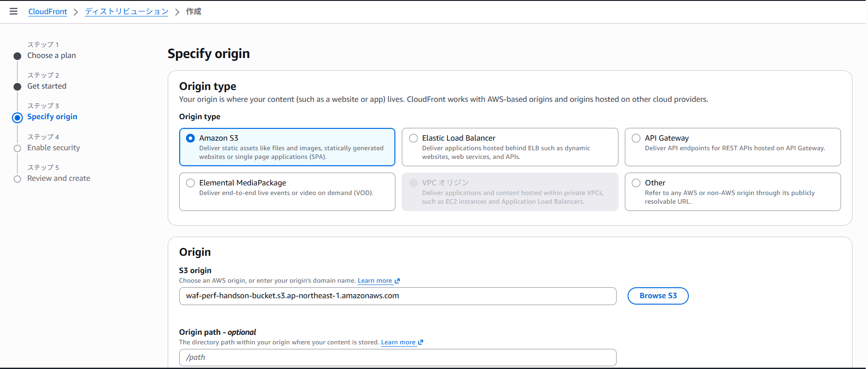
Task: Click the S3 origin domain input field
Action: coord(398,296)
